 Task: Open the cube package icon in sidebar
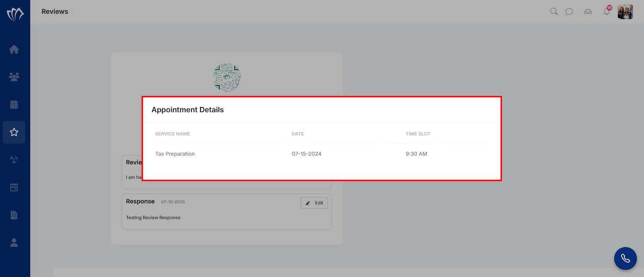click(x=14, y=160)
